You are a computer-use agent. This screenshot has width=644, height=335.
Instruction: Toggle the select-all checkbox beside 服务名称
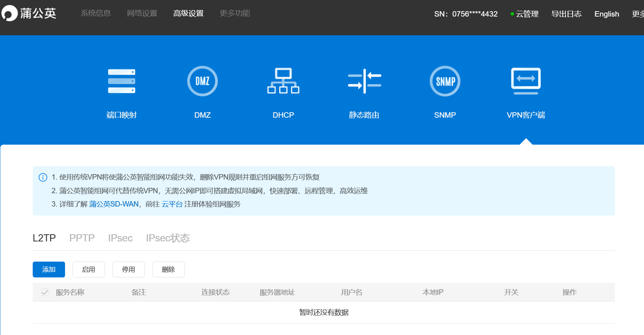click(x=45, y=292)
